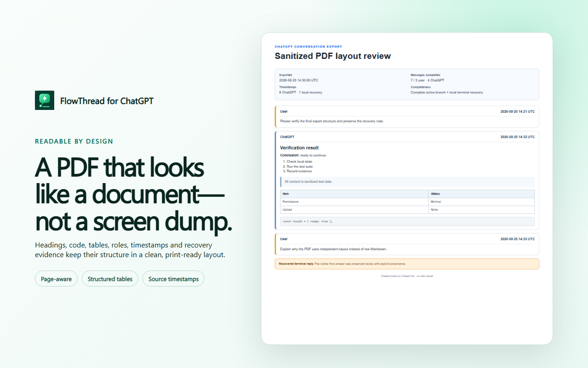
Task: Click the 'Status' table column header
Action: pos(481,194)
